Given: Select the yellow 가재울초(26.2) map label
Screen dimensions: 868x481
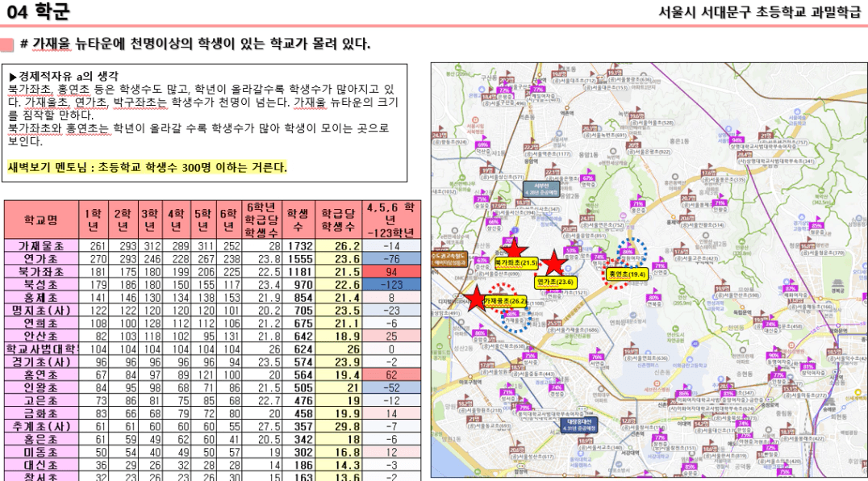Looking at the screenshot, I should click(x=506, y=301).
